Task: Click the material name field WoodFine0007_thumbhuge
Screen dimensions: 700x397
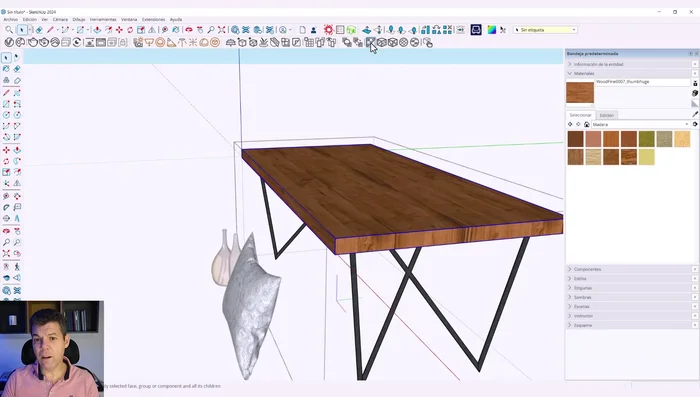Action: (643, 82)
